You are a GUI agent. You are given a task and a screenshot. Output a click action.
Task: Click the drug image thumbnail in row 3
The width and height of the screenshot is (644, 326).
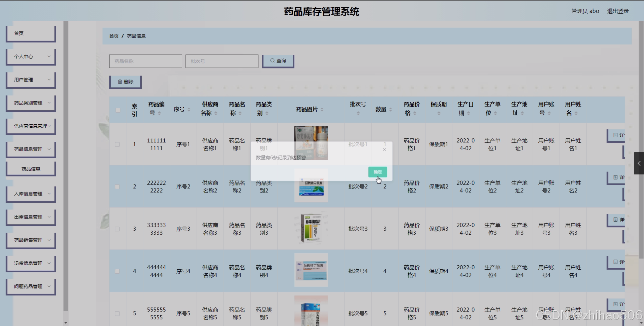tap(311, 228)
